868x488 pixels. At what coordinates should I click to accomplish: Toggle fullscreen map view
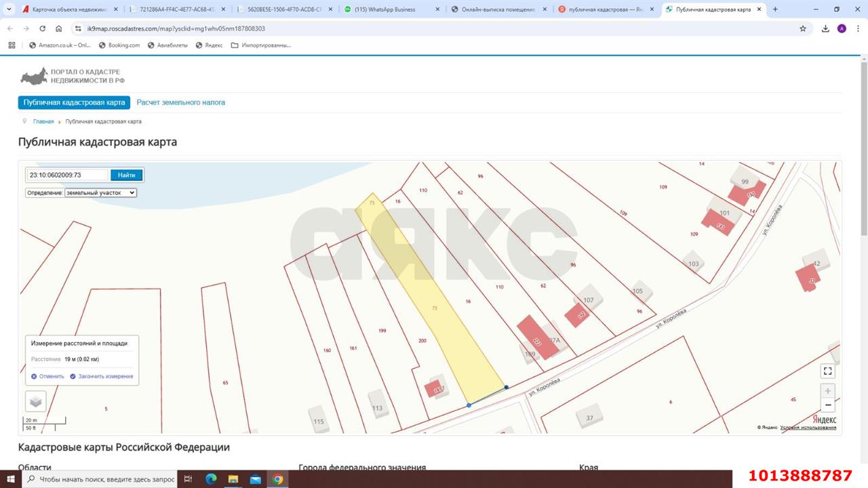coord(827,371)
